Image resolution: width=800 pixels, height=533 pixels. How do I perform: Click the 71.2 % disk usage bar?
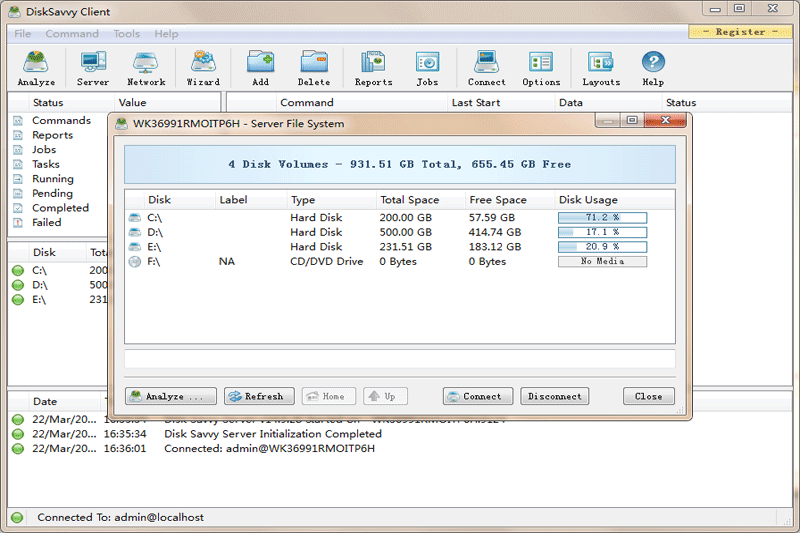603,218
